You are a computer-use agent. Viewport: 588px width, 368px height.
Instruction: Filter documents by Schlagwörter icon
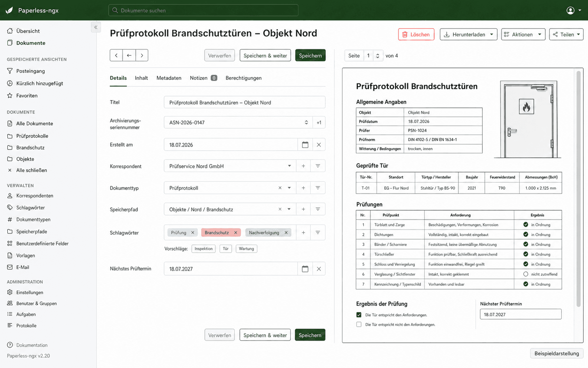pos(318,233)
